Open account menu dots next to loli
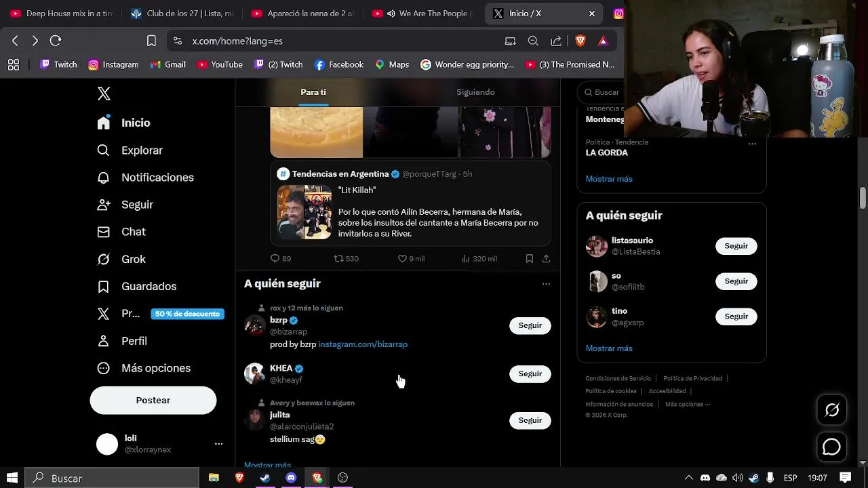The image size is (868, 488). coord(218,444)
